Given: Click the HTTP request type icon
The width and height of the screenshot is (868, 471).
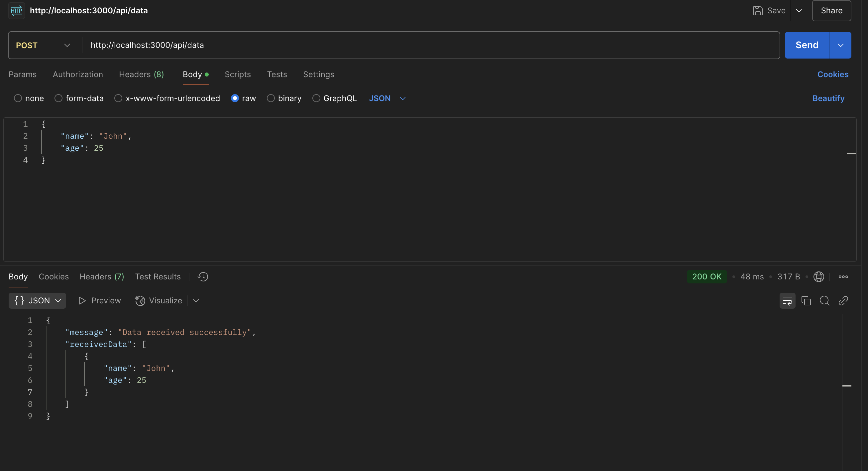Looking at the screenshot, I should tap(17, 10).
